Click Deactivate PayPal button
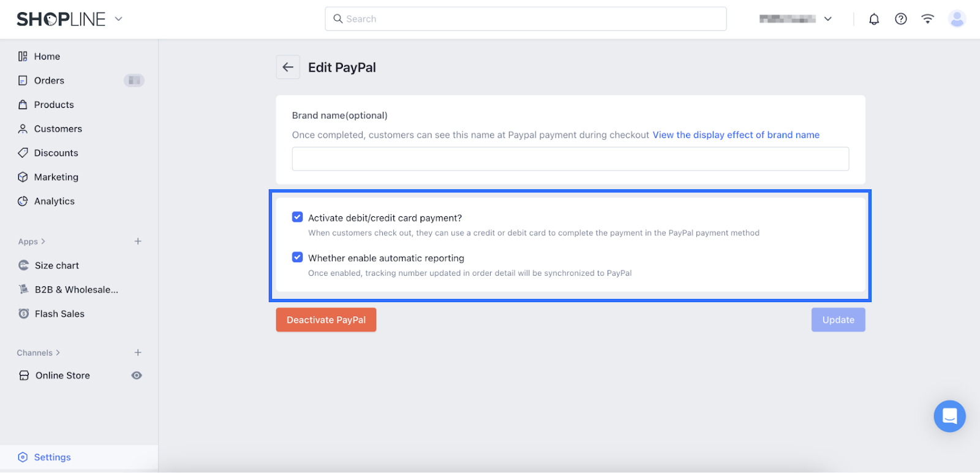Image resolution: width=980 pixels, height=473 pixels. 326,320
